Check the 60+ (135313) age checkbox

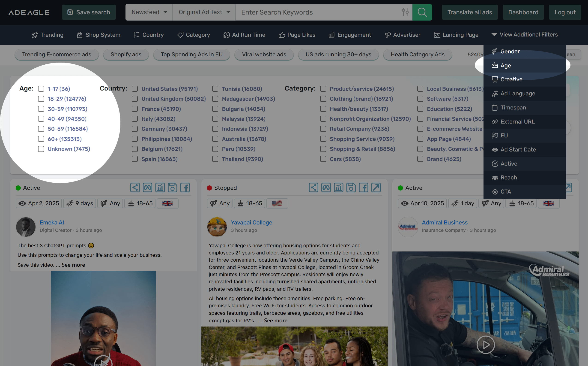pos(41,139)
